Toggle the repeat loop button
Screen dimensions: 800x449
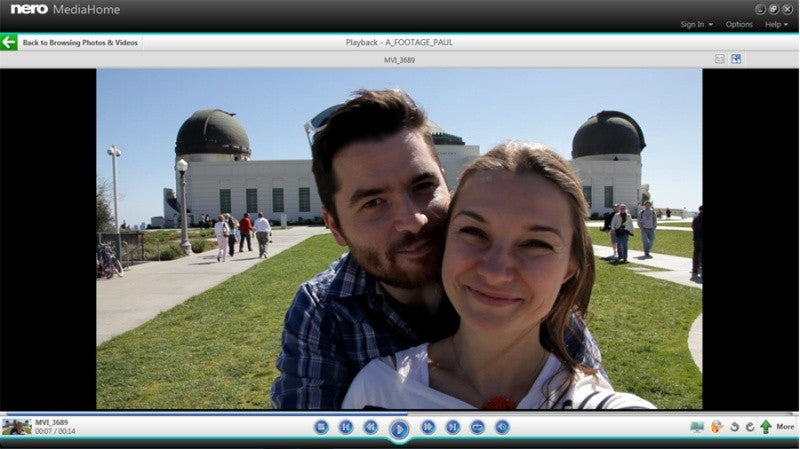tap(478, 427)
